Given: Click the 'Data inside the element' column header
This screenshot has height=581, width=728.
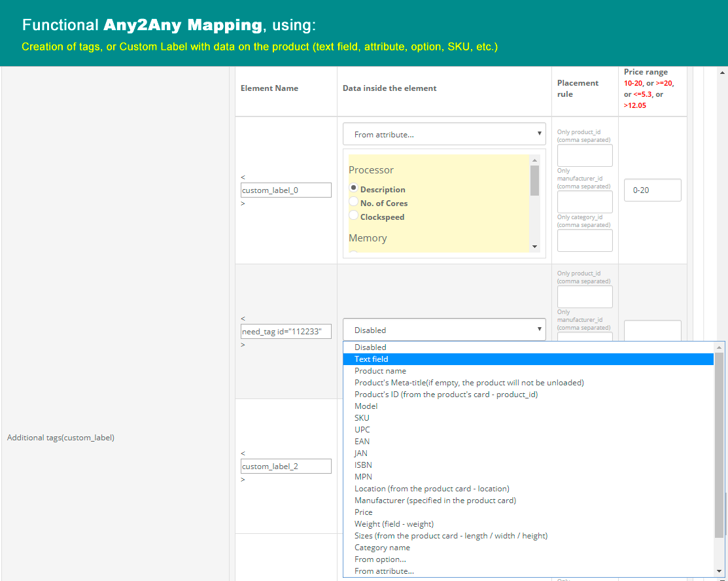Looking at the screenshot, I should 390,88.
